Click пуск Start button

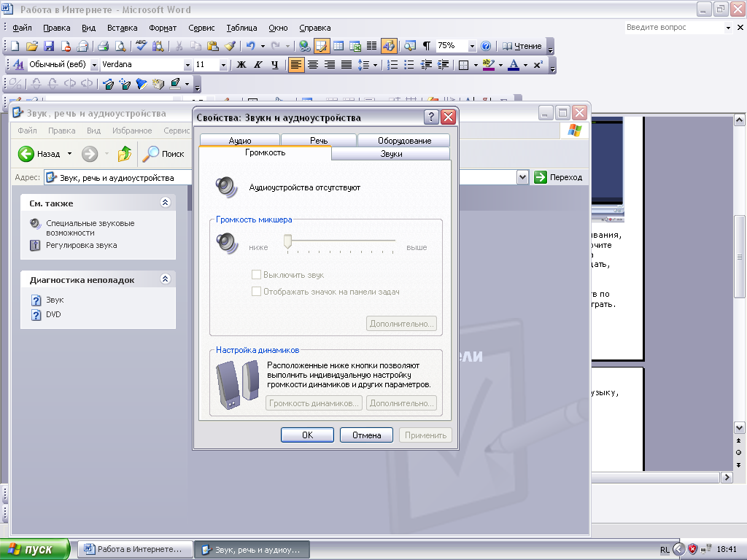click(x=34, y=549)
